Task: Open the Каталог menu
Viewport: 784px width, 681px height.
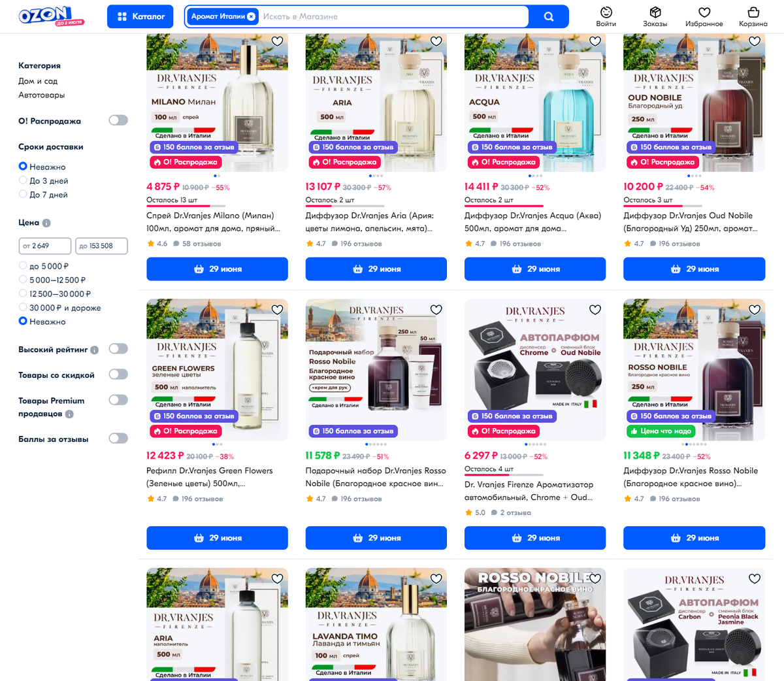Action: point(140,16)
